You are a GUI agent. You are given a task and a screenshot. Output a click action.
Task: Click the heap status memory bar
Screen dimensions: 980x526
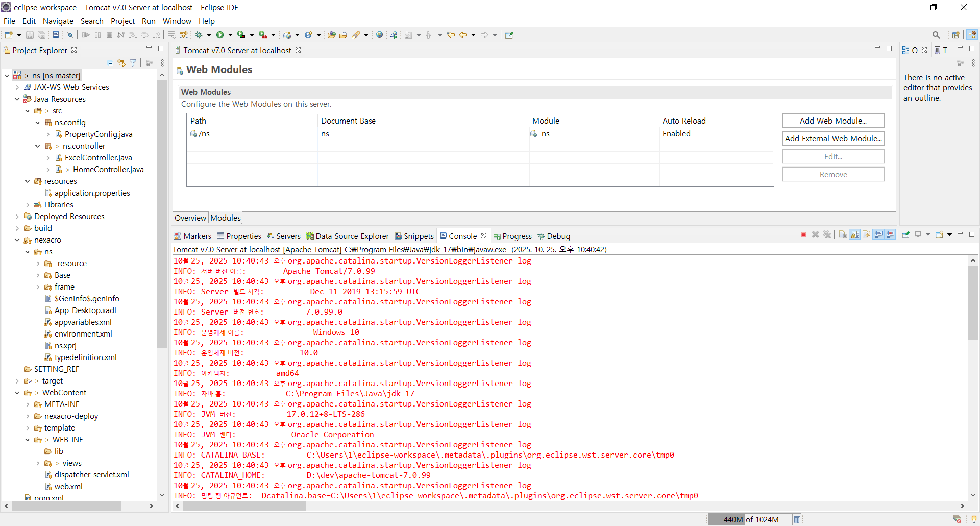tap(751, 519)
